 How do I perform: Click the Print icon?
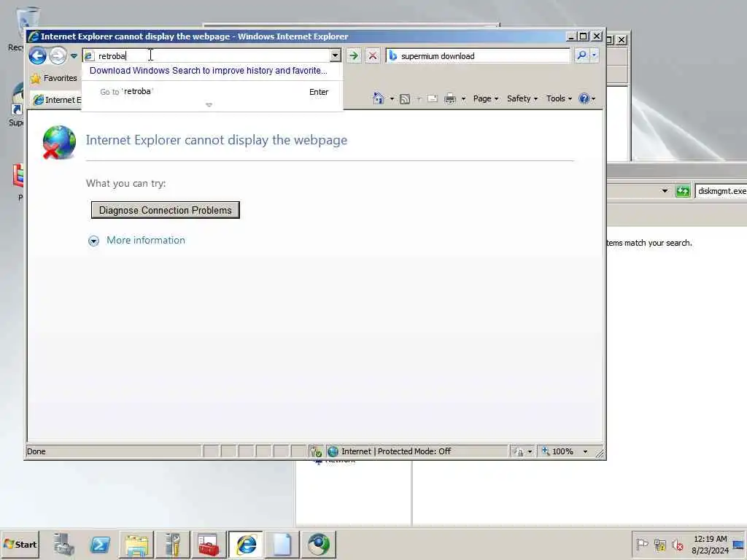click(449, 99)
